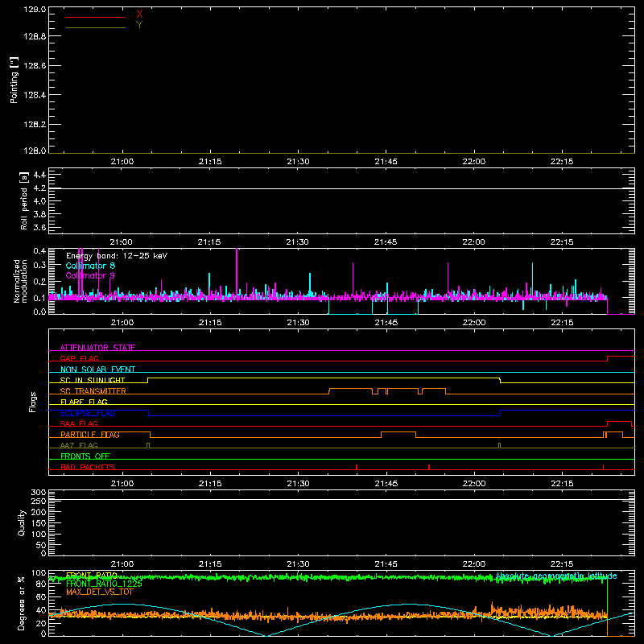Click the BAD_PACKETS spike near 21:40
The height and width of the screenshot is (644, 644).
[x=357, y=467]
